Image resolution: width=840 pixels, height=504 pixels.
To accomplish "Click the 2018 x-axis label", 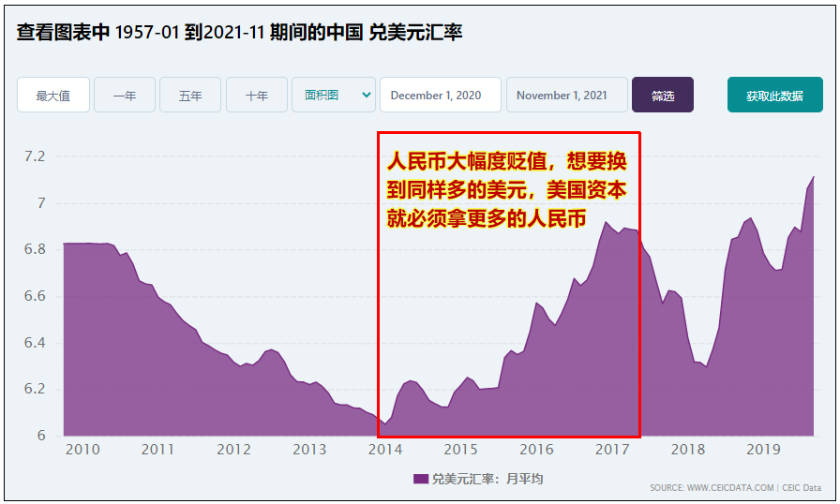I will pos(688,450).
